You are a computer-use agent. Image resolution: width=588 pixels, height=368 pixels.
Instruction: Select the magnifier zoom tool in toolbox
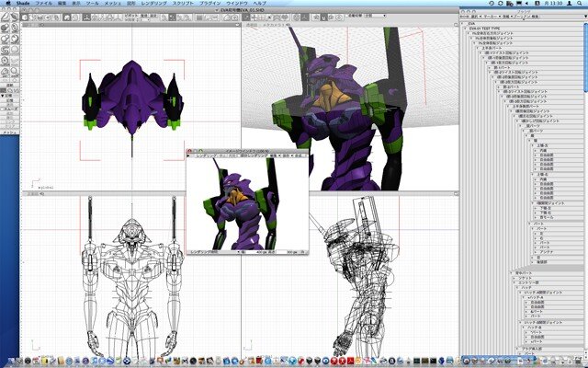15,72
